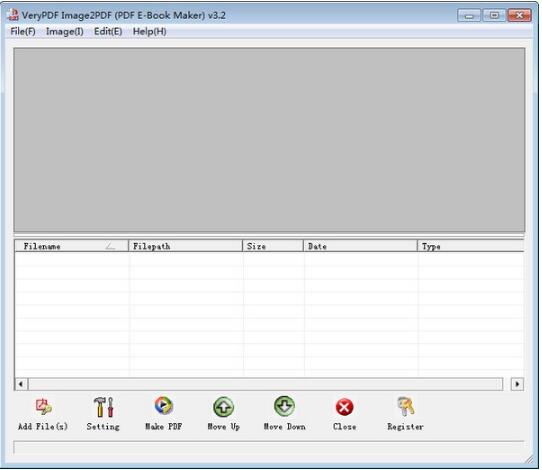This screenshot has width=542, height=470.
Task: Sort list by Filename column header
Action: [71, 246]
